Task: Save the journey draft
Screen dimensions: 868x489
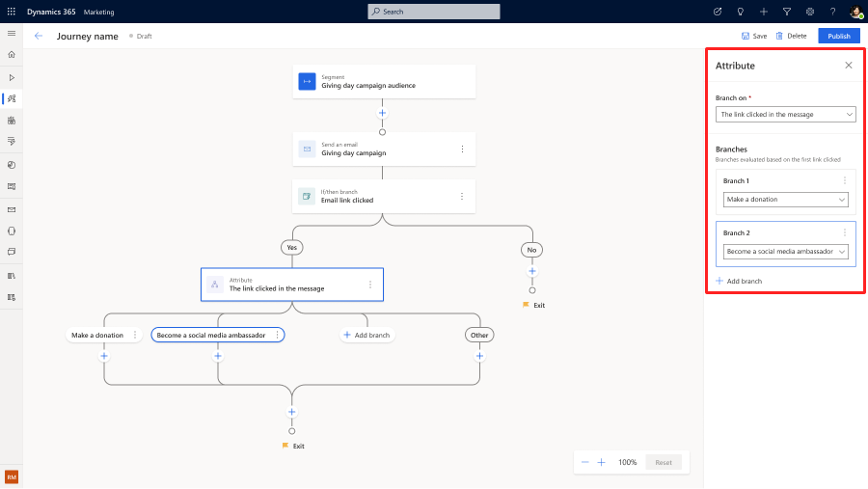Action: pos(754,36)
